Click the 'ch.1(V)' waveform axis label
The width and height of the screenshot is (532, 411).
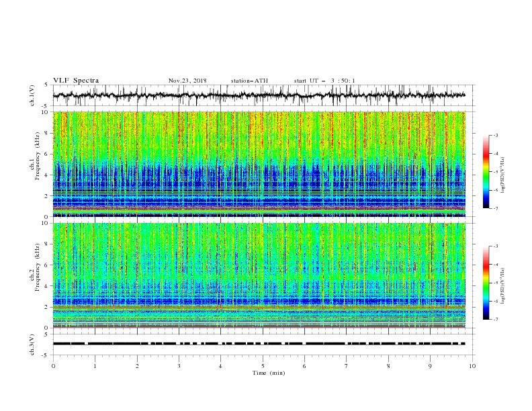pyautogui.click(x=32, y=95)
